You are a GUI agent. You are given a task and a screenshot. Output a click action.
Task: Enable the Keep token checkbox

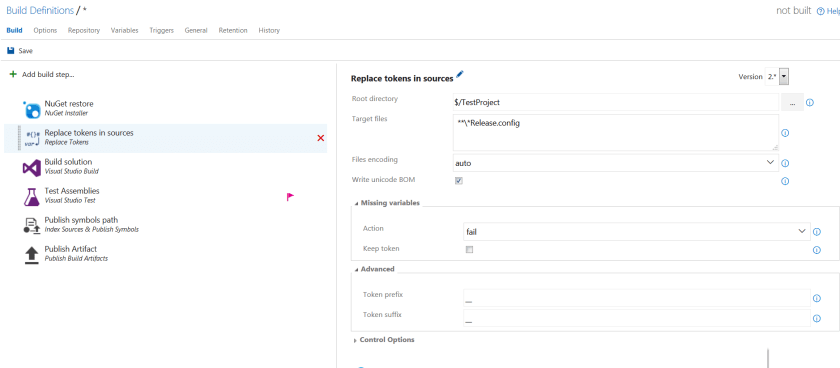[469, 249]
